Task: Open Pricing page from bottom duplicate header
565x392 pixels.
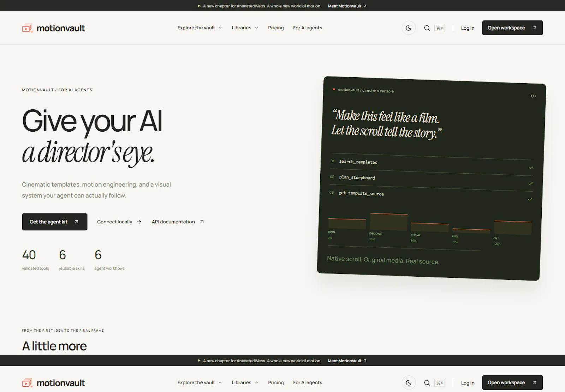Action: 276,383
